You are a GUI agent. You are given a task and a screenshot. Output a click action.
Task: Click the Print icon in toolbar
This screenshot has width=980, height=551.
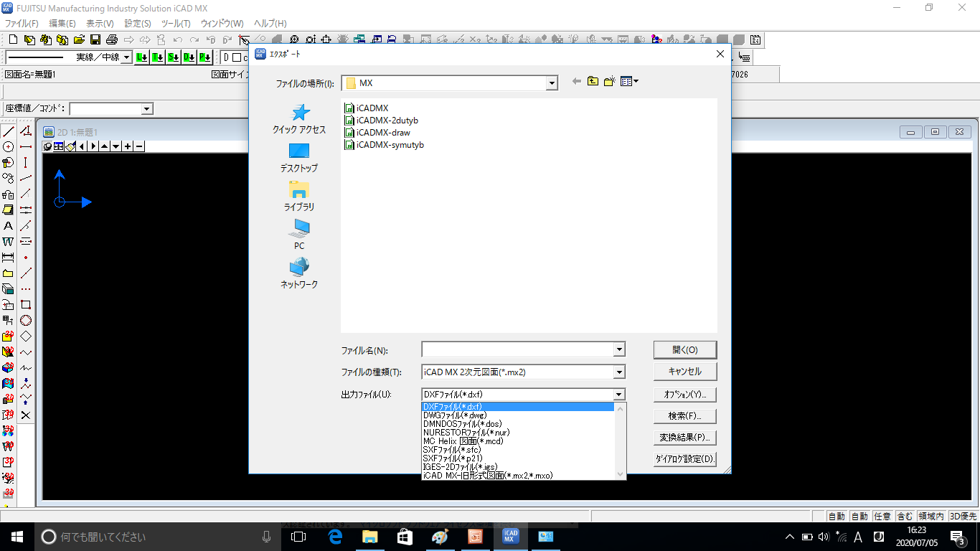[112, 39]
